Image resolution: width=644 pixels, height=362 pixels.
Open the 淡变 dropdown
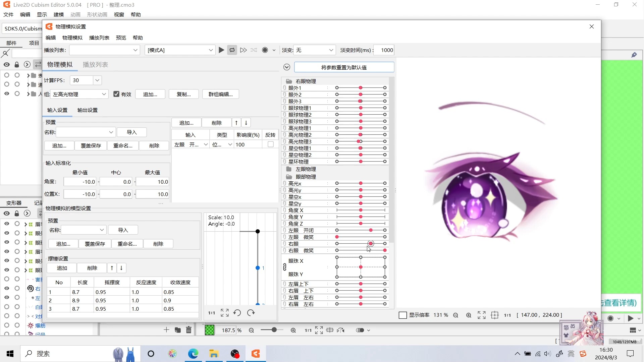pyautogui.click(x=314, y=50)
